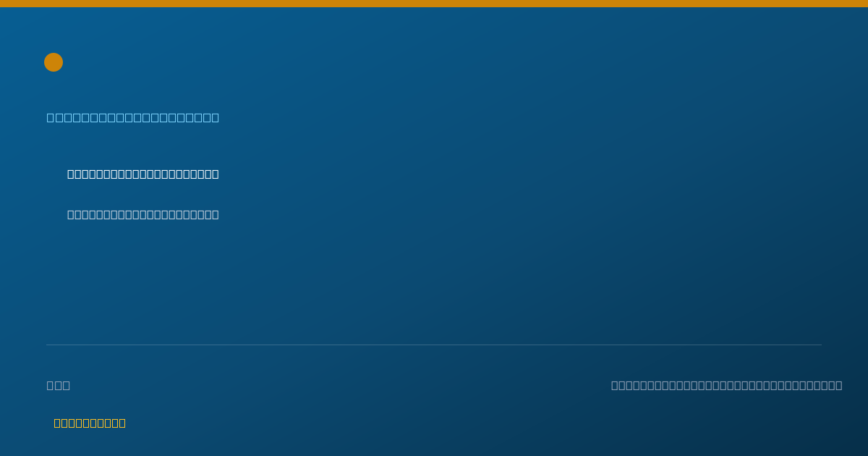This screenshot has width=868, height=456.
Task: Click last character of the bright white line
Action: (216, 174)
